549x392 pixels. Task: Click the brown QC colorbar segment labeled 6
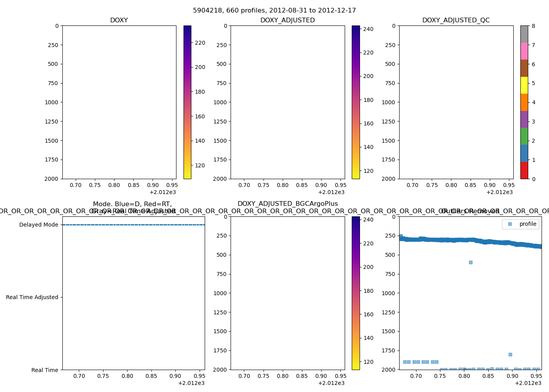[x=524, y=68]
